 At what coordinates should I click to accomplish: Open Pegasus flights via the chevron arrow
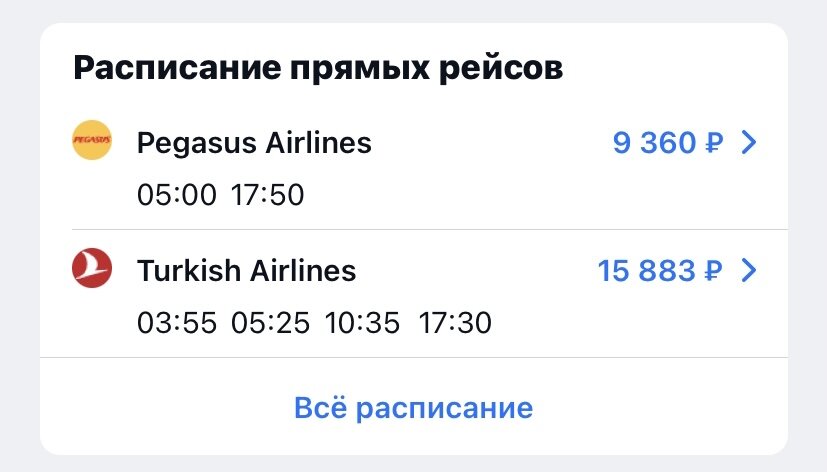749,142
